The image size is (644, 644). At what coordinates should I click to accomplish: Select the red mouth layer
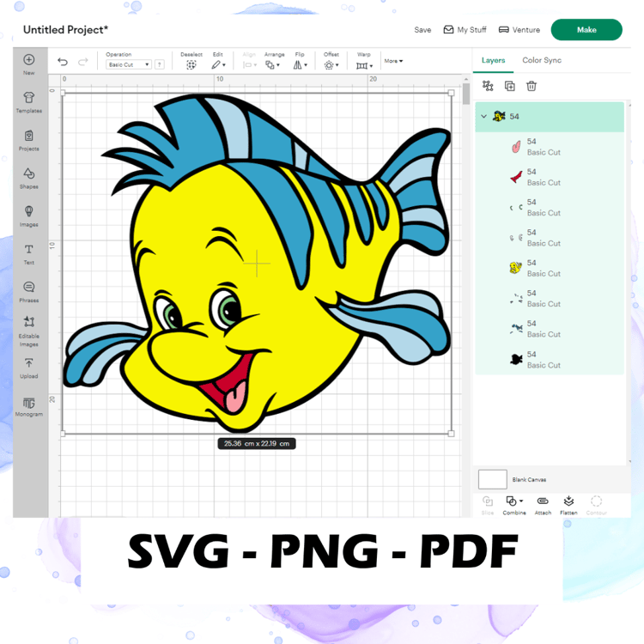pos(550,177)
